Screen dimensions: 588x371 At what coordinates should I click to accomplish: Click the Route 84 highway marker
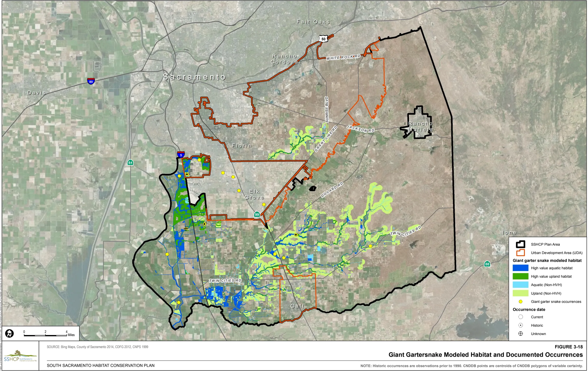click(x=130, y=162)
